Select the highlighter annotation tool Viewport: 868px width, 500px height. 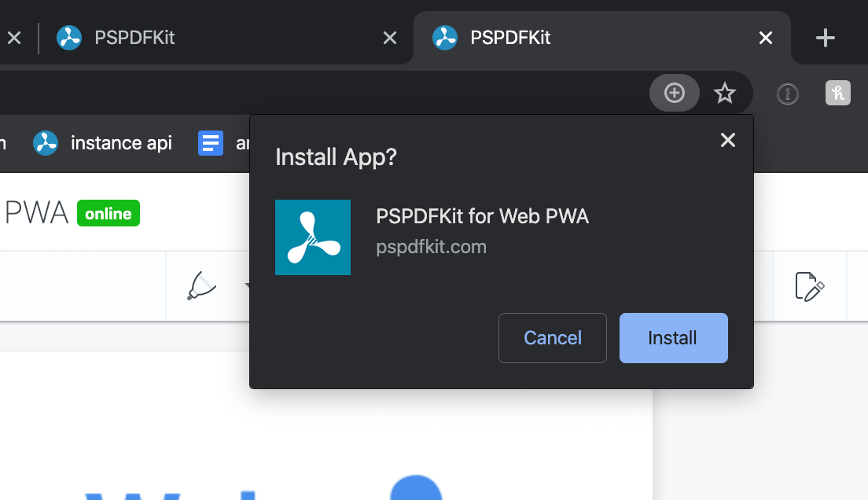point(201,286)
